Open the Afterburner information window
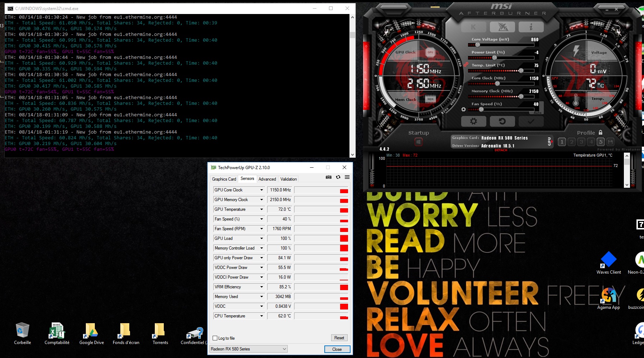The image size is (644, 358). [531, 26]
